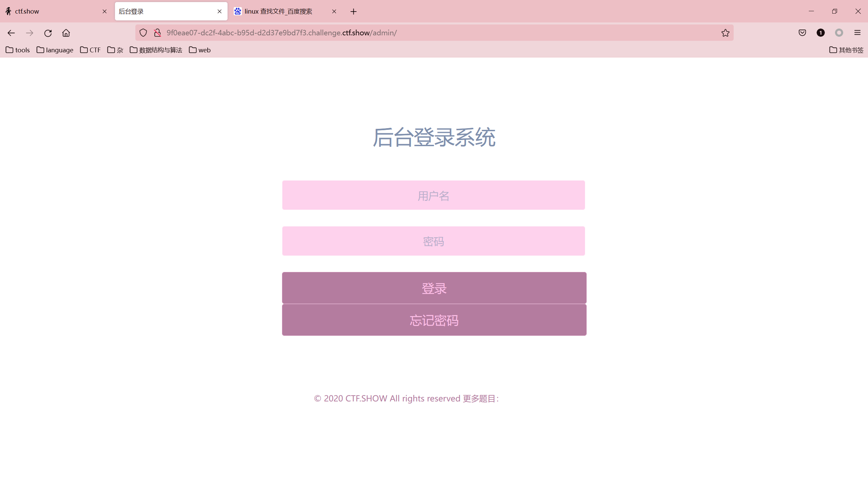Click the 用户名 username input field
868x483 pixels.
click(433, 195)
